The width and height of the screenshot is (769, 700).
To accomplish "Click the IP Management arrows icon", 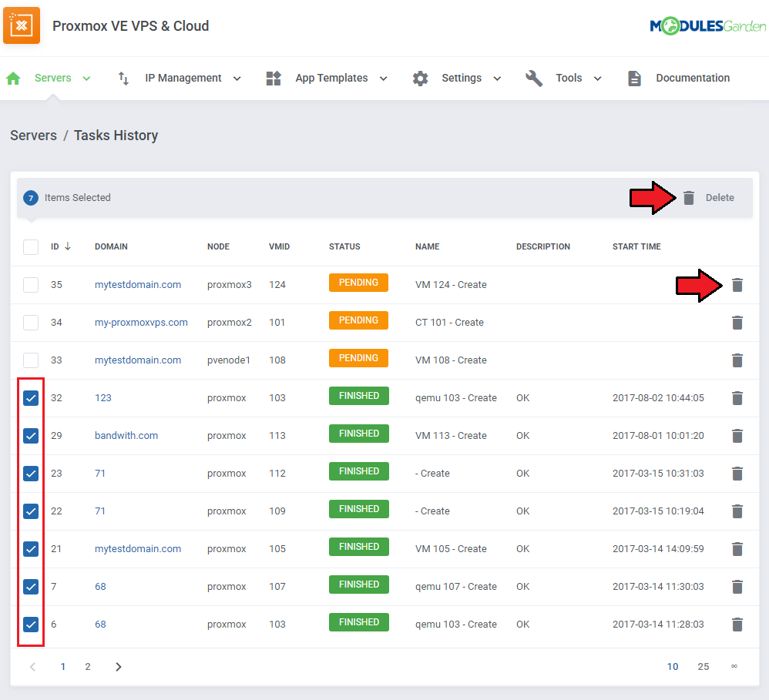I will click(123, 78).
